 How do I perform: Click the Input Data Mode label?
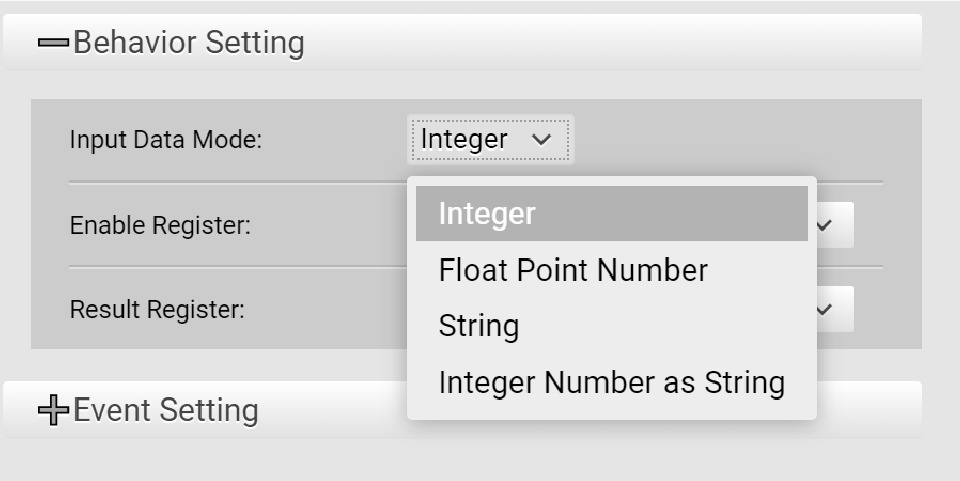(165, 140)
